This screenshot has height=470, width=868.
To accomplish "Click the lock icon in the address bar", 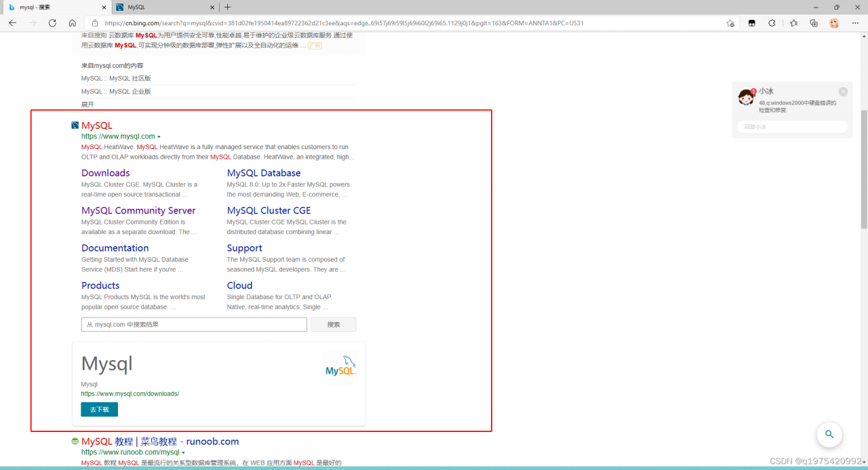I will 96,23.
